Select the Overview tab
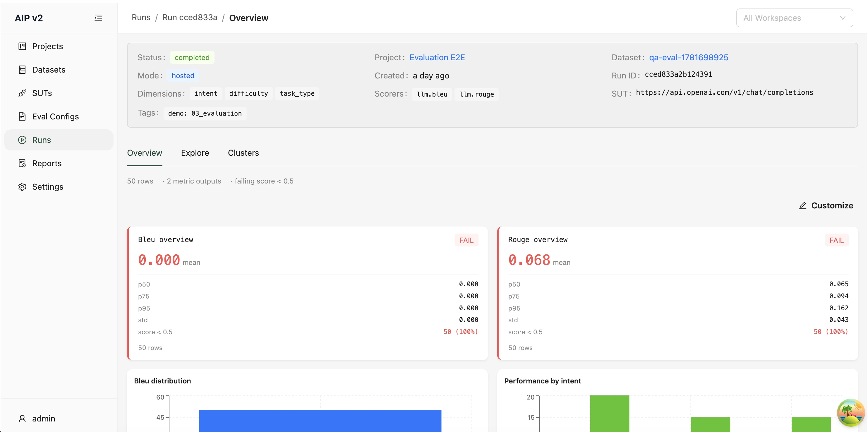The width and height of the screenshot is (868, 432). [145, 153]
